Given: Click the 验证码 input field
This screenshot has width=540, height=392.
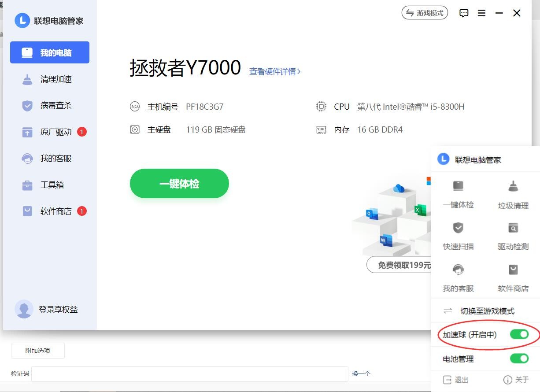Looking at the screenshot, I should [x=189, y=374].
